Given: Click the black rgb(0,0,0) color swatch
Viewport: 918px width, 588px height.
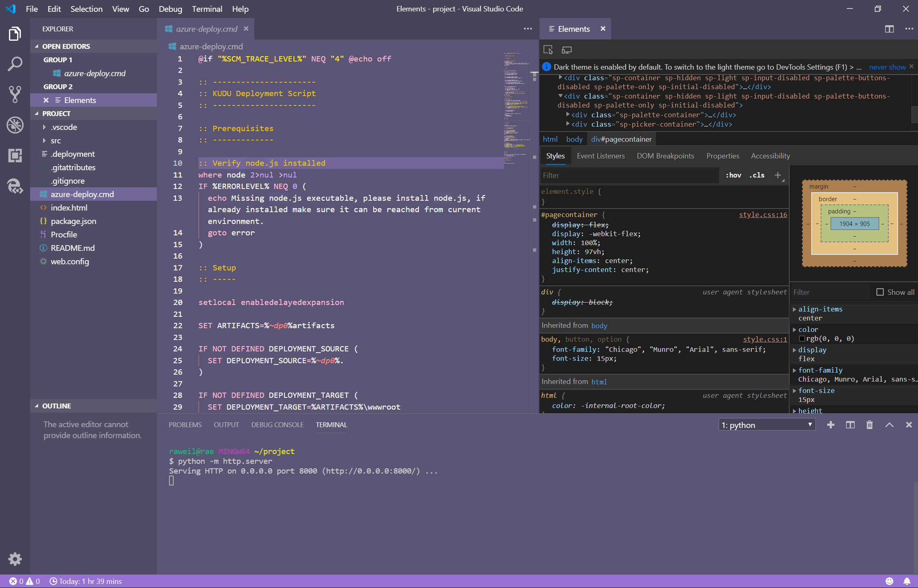Looking at the screenshot, I should click(x=802, y=338).
